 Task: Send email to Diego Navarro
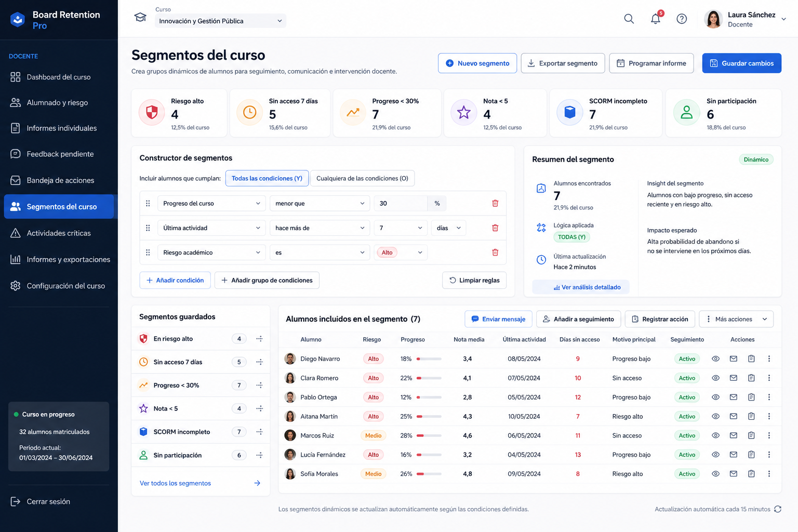[x=734, y=358]
